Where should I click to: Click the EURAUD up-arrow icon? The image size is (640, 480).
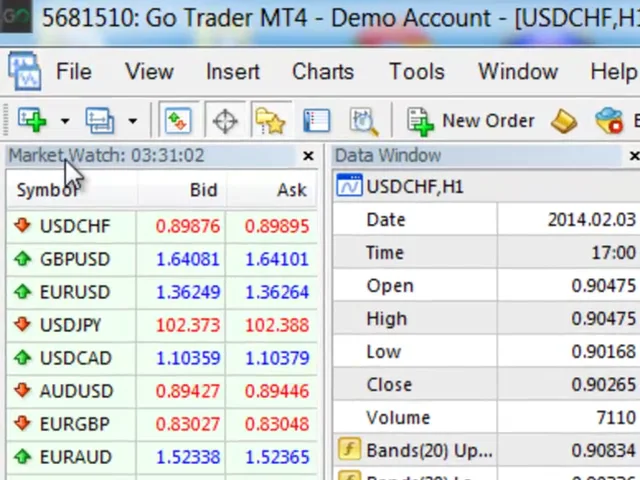22,456
